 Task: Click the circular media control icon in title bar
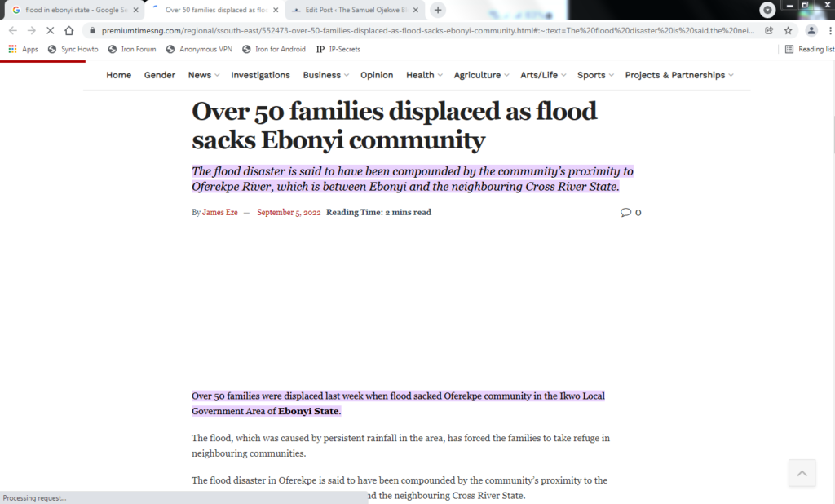coord(767,10)
